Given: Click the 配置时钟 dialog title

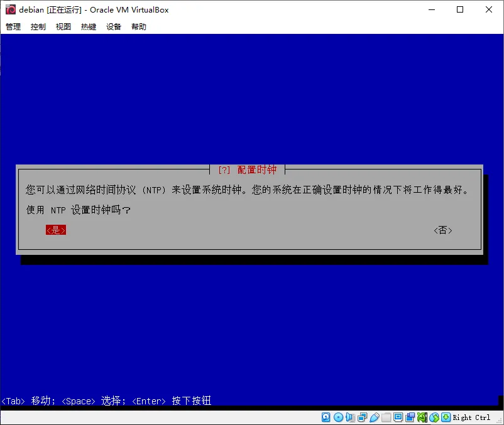Looking at the screenshot, I should pos(256,169).
